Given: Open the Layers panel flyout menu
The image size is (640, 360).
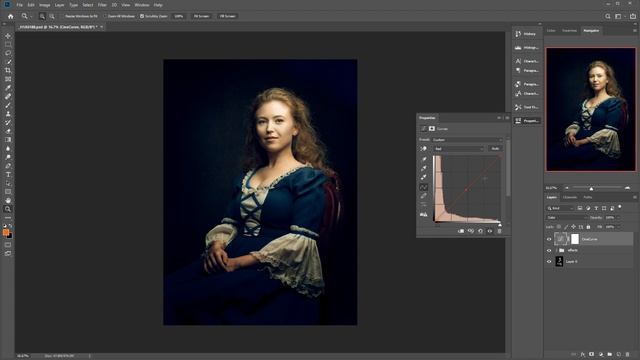Looking at the screenshot, I should [635, 197].
